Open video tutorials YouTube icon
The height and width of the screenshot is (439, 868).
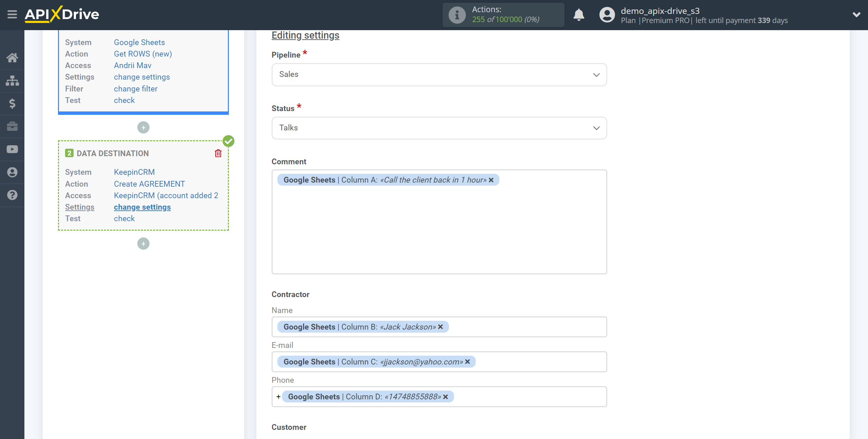(x=12, y=149)
